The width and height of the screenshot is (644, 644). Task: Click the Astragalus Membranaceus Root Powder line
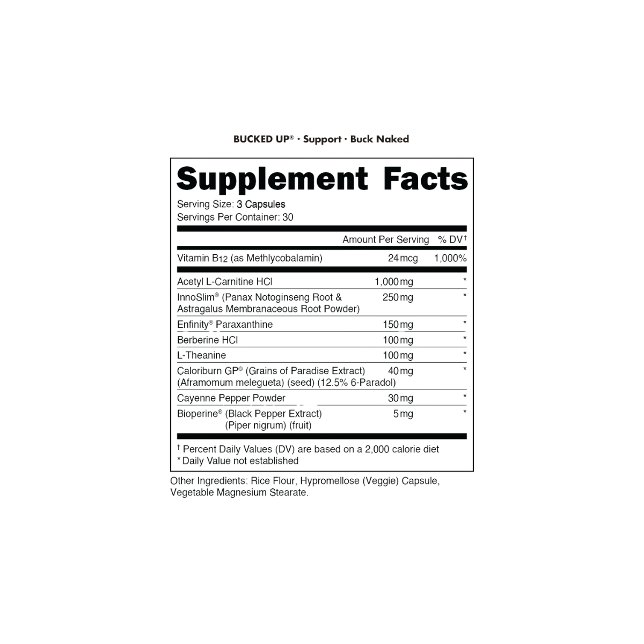coord(268,309)
